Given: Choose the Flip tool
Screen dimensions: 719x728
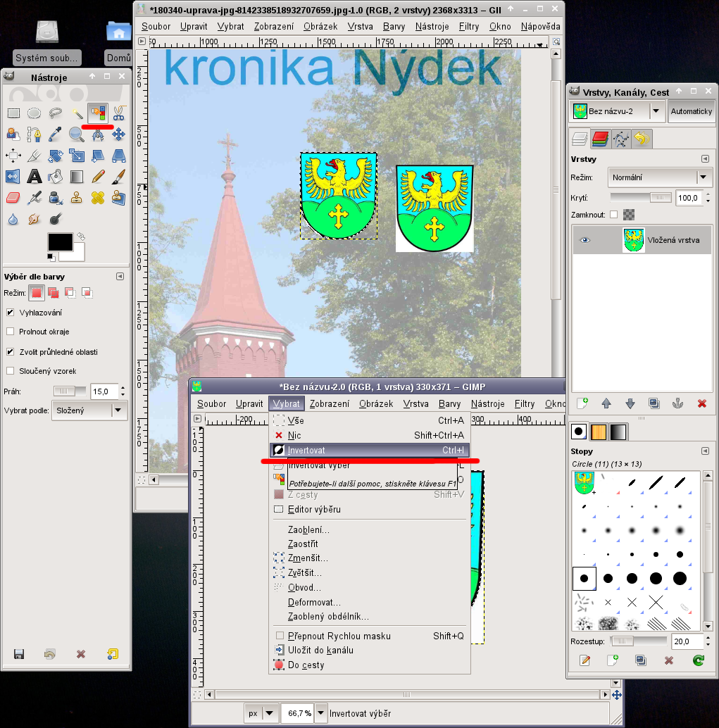Looking at the screenshot, I should [13, 177].
